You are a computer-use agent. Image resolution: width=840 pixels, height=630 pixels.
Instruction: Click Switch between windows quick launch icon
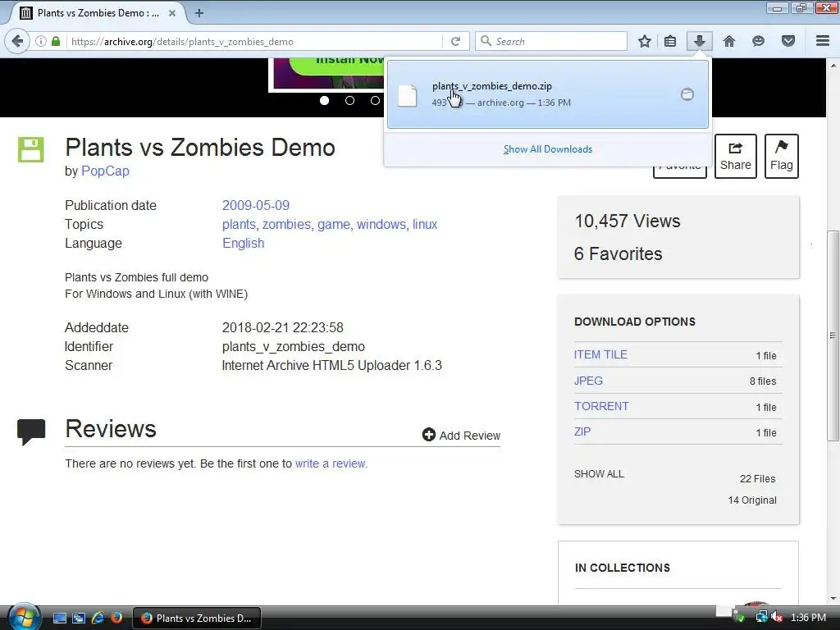point(79,619)
